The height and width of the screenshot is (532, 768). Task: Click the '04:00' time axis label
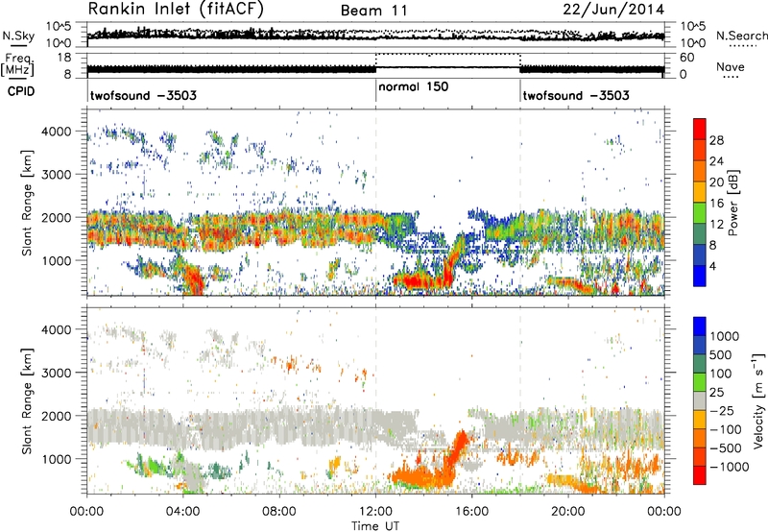183,511
